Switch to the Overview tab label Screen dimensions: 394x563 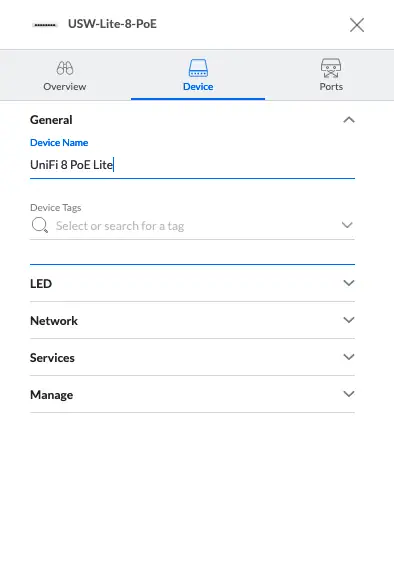(65, 87)
